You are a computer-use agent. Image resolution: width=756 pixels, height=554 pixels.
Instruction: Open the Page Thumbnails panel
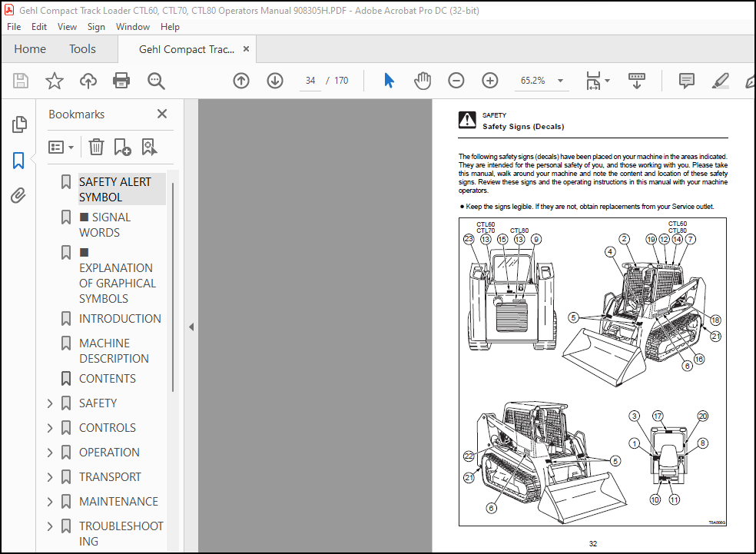(x=18, y=124)
